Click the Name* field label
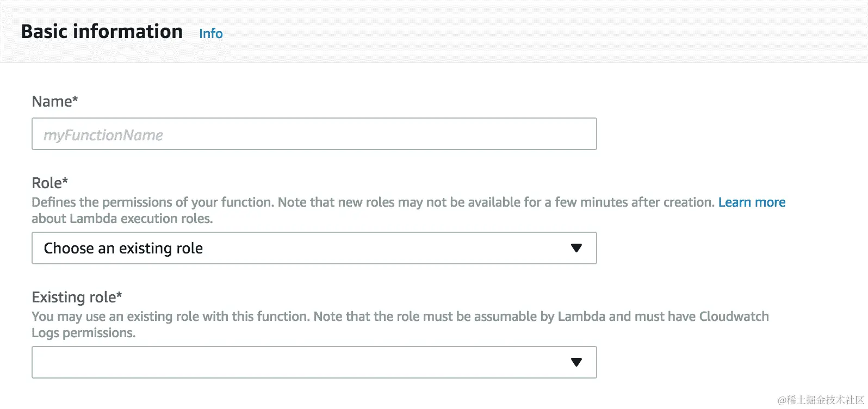This screenshot has width=868, height=409. point(55,102)
